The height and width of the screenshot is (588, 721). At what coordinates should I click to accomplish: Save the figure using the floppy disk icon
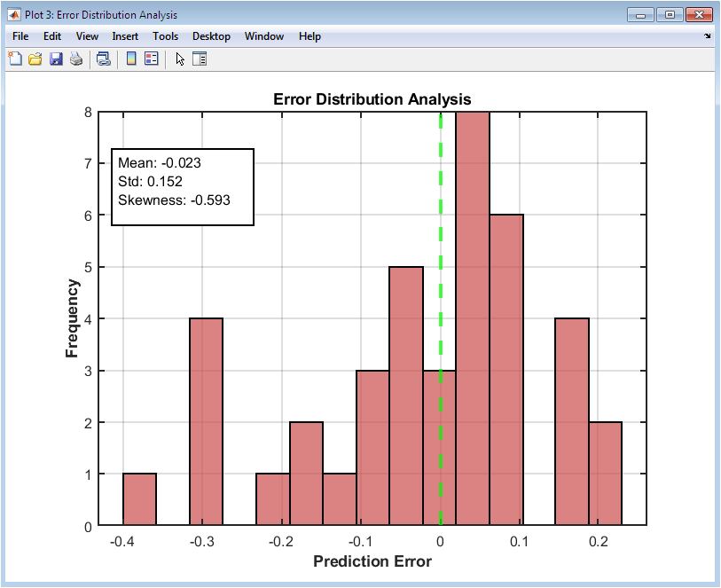coord(56,59)
